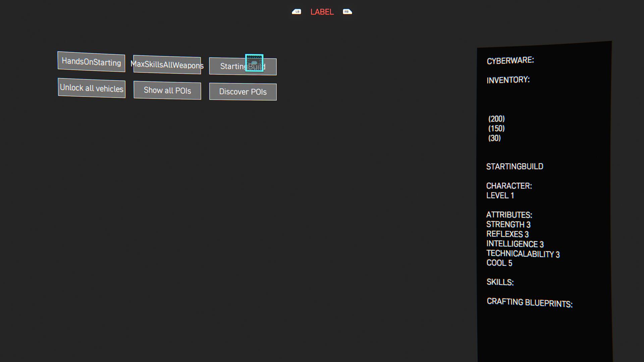Click the HandsOnStarting button
Image resolution: width=644 pixels, height=362 pixels.
coord(91,62)
